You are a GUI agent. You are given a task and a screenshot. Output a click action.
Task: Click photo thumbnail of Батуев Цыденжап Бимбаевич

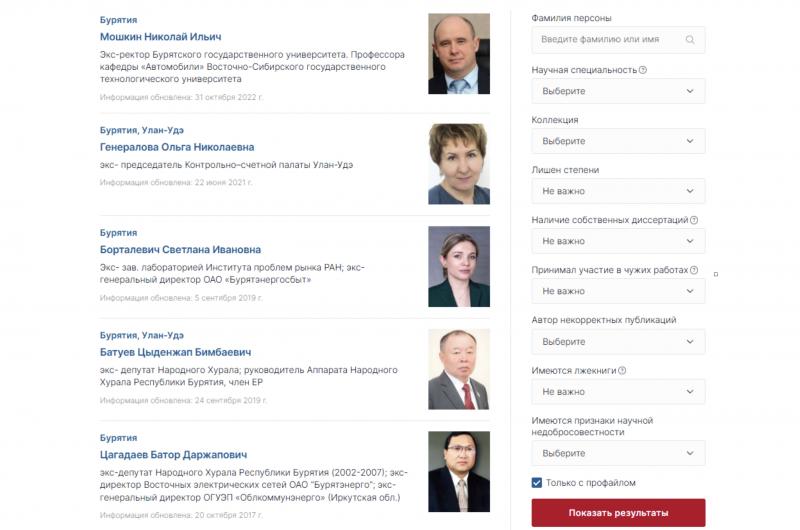click(x=459, y=369)
